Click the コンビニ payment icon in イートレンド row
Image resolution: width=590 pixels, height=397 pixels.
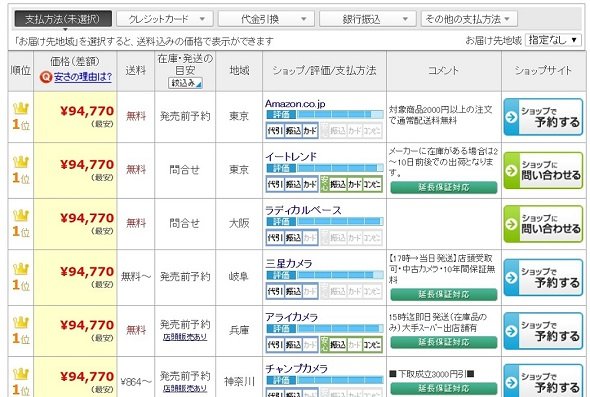point(372,184)
